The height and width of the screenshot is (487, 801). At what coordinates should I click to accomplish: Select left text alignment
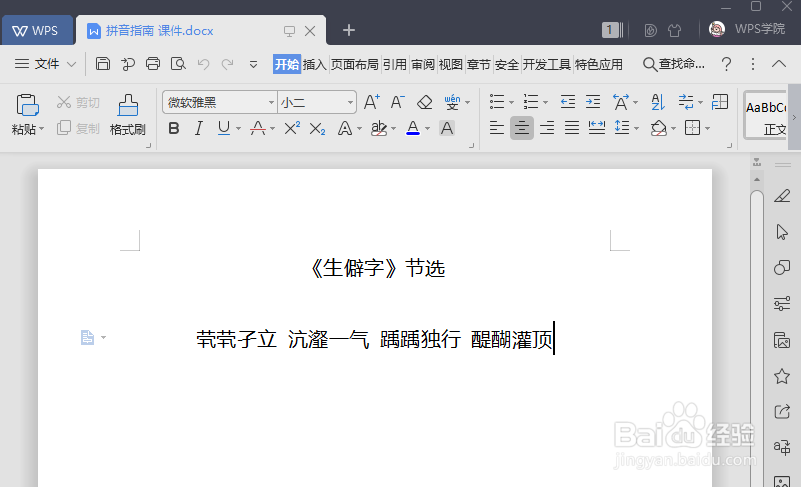(497, 128)
